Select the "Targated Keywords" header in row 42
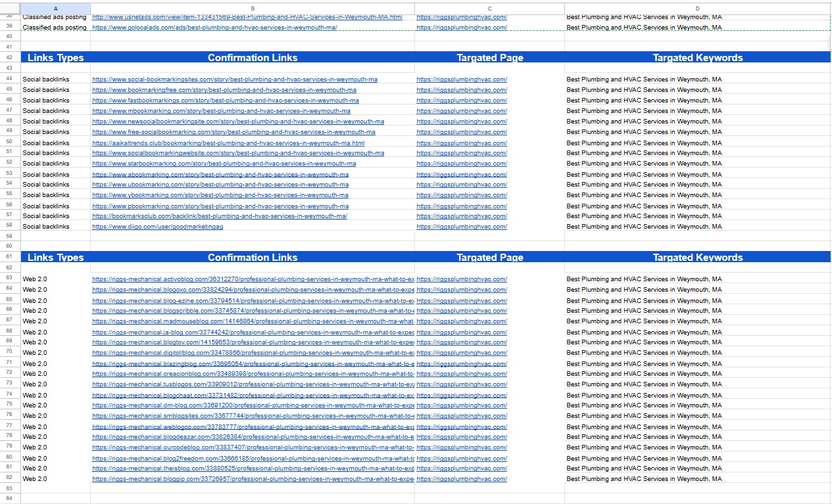The height and width of the screenshot is (504, 832). coord(698,58)
